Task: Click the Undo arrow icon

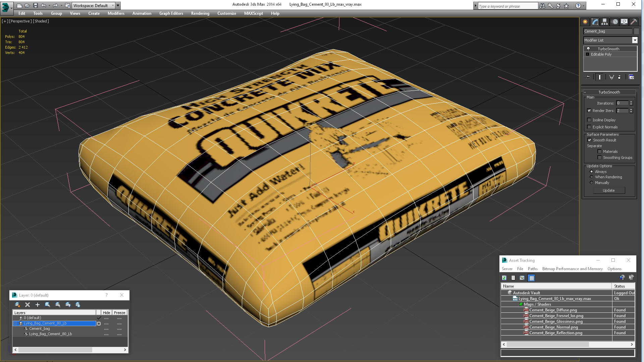Action: (x=44, y=5)
